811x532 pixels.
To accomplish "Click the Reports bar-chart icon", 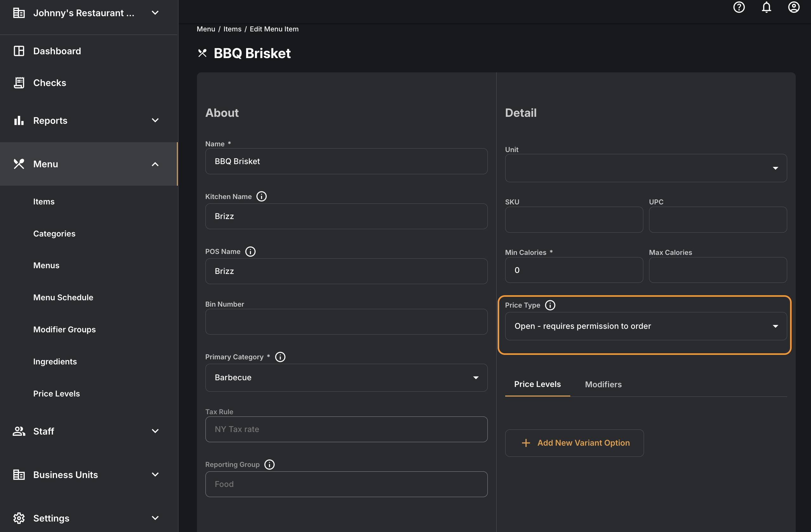I will [x=19, y=121].
